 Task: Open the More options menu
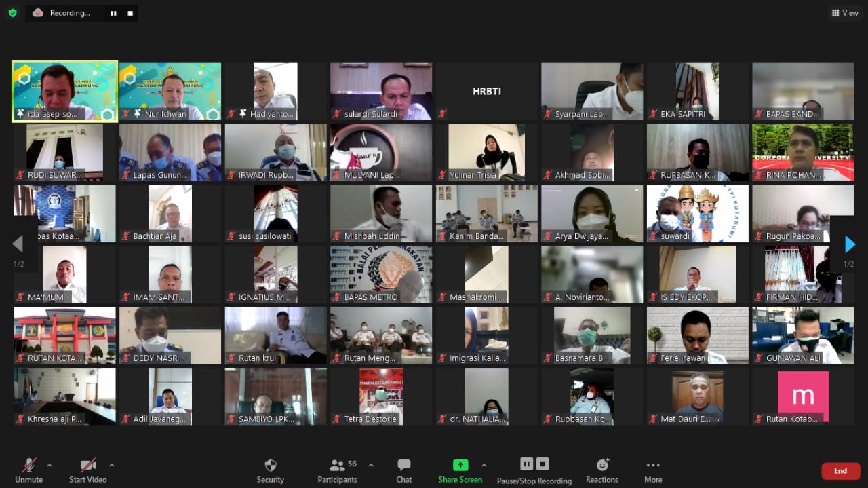653,466
